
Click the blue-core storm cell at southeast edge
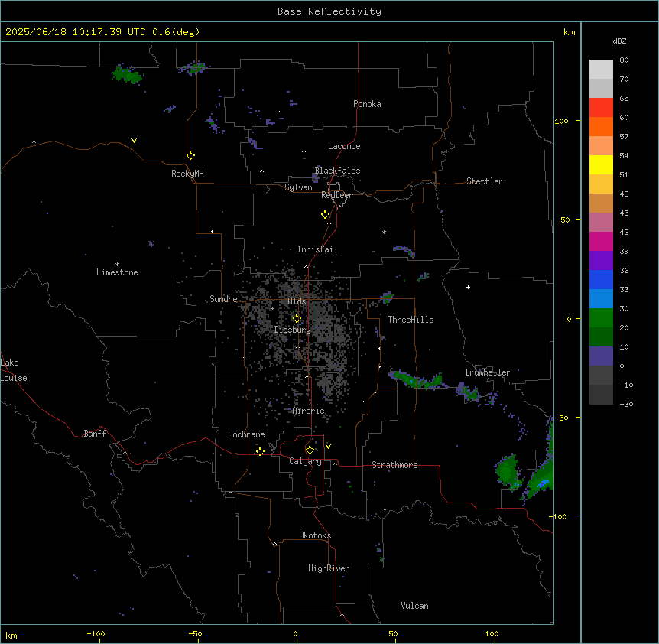pyautogui.click(x=540, y=480)
